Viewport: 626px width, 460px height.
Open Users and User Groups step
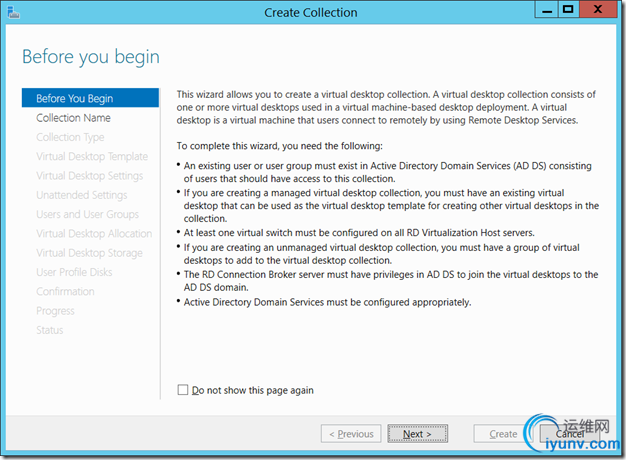[87, 214]
